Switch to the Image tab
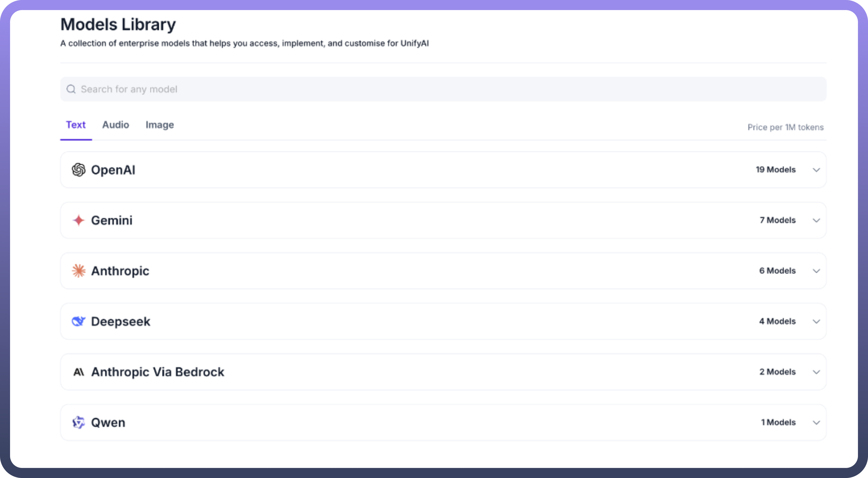This screenshot has width=868, height=478. [x=160, y=125]
